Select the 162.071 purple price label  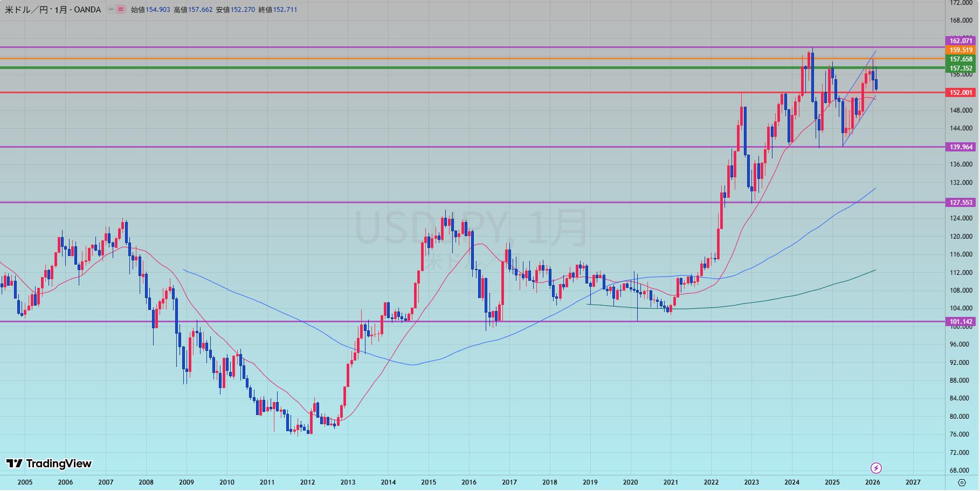(x=961, y=41)
